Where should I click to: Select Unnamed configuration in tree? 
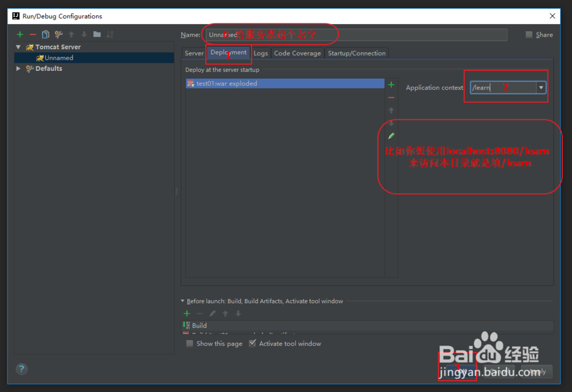94,58
